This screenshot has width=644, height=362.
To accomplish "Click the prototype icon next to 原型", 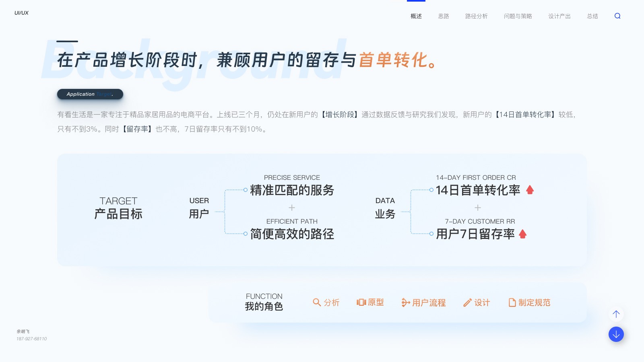I will 361,302.
